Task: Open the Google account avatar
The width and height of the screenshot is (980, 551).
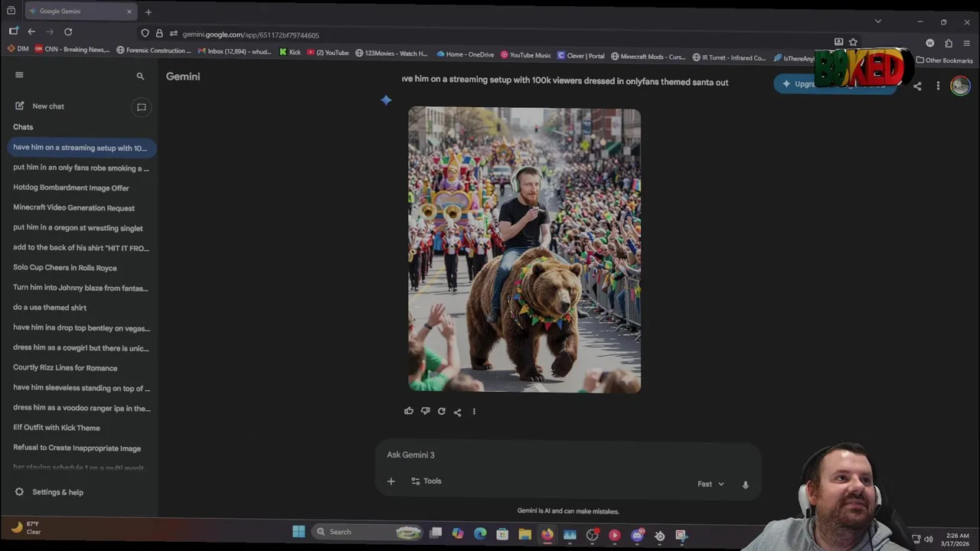Action: pyautogui.click(x=960, y=86)
